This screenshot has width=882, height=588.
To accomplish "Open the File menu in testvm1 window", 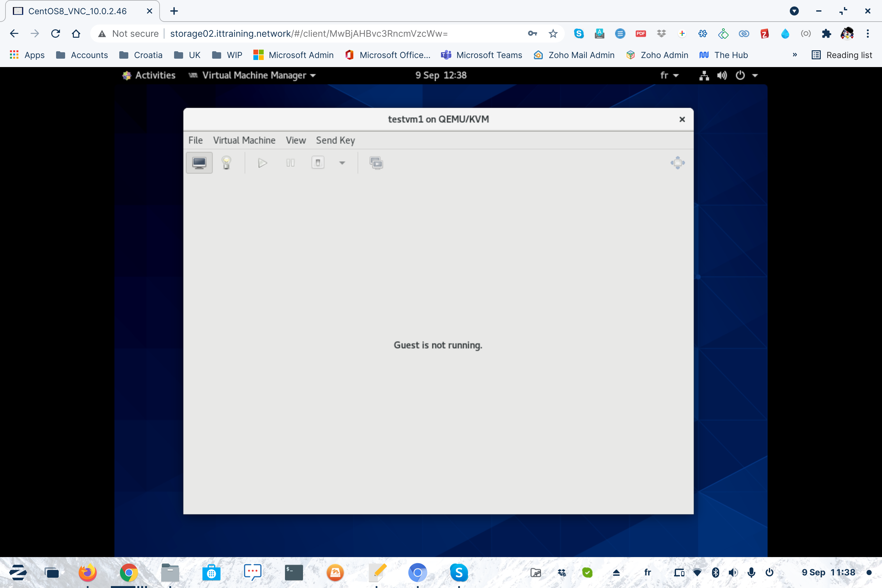I will pos(195,140).
